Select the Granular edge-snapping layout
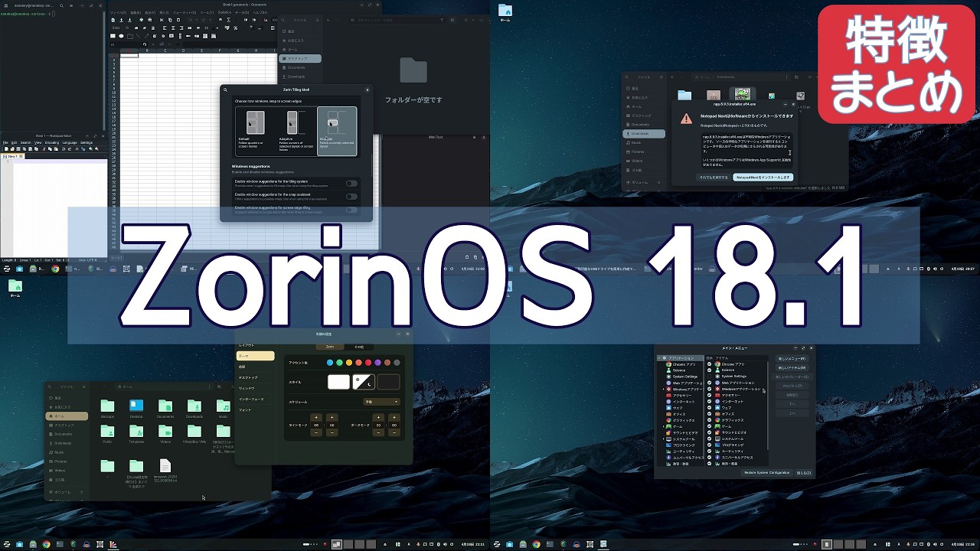The height and width of the screenshot is (551, 980). click(337, 131)
